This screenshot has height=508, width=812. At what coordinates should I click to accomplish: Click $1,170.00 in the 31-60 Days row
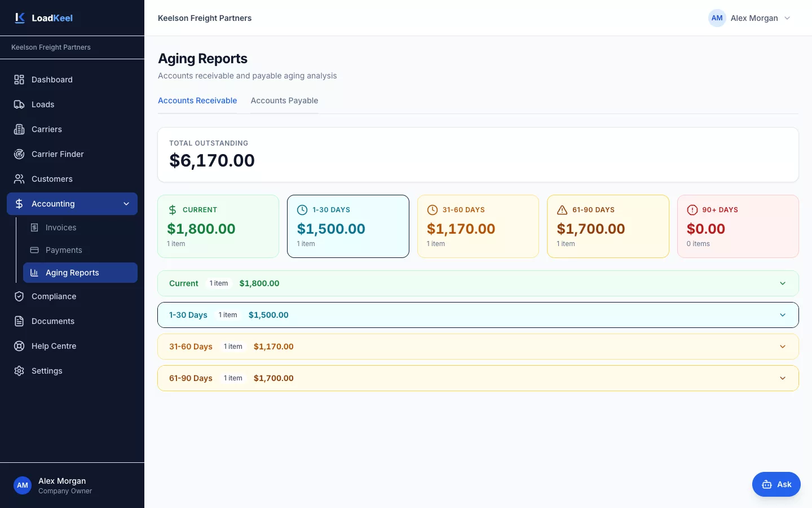(273, 347)
